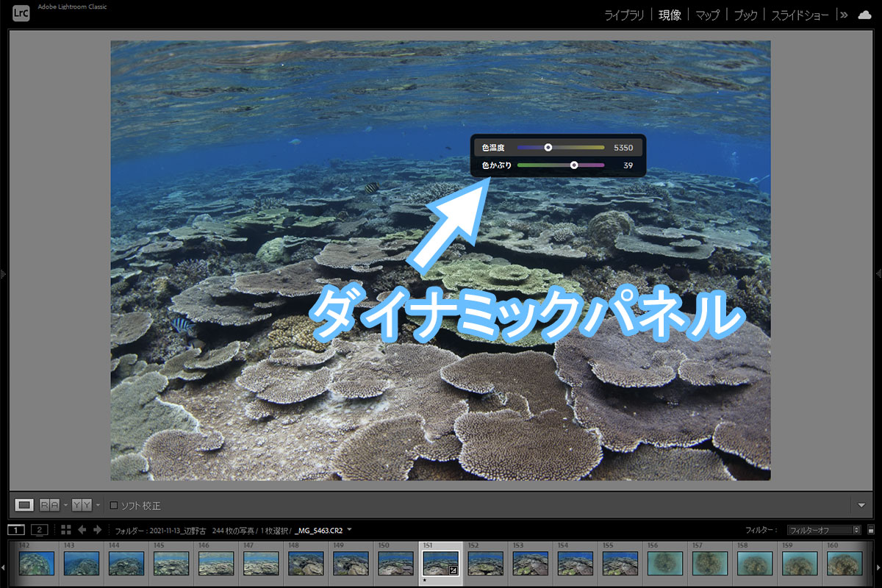Go back with the left arrow icon
This screenshot has width=882, height=588.
[82, 529]
